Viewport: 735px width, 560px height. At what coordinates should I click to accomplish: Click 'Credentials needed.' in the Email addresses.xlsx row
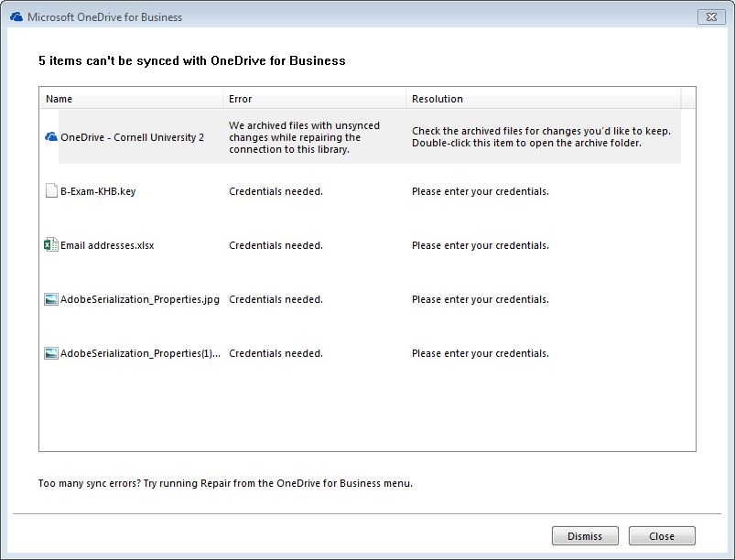pyautogui.click(x=276, y=245)
